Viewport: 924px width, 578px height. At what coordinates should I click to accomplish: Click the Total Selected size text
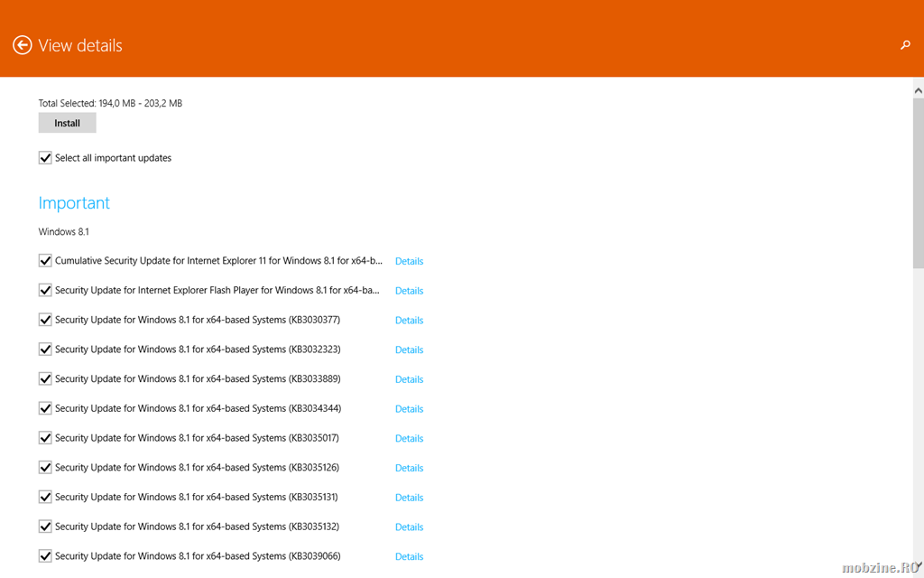pos(110,103)
